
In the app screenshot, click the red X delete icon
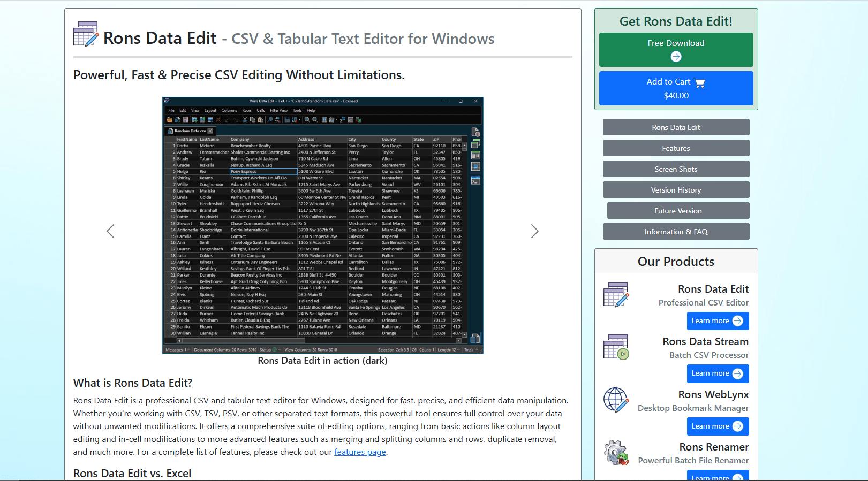point(218,120)
